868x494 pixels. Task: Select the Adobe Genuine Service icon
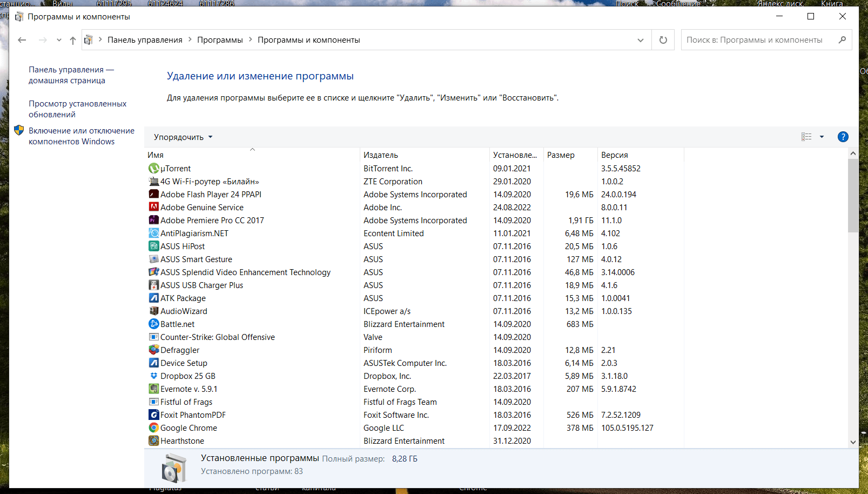[154, 208]
